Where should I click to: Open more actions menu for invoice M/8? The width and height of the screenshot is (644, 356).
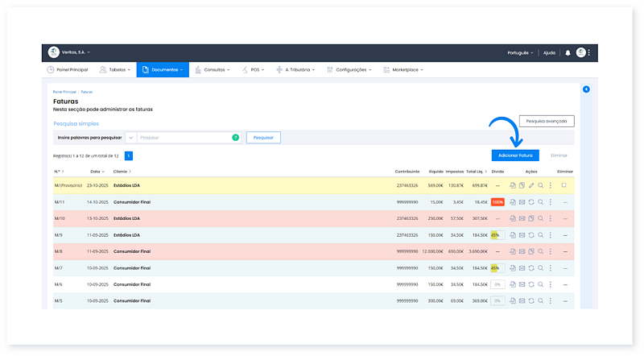tap(551, 251)
